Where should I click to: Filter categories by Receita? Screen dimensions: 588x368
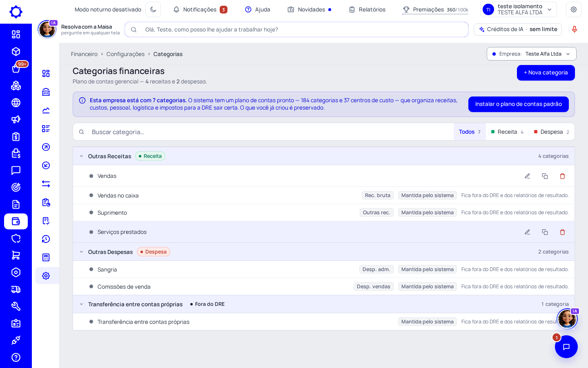point(507,132)
